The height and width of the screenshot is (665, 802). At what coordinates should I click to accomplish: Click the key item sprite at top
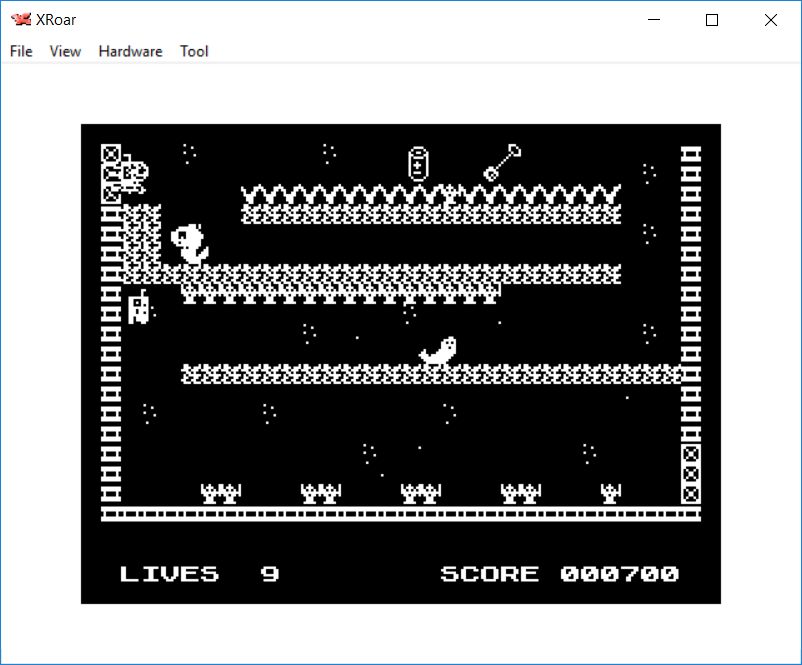click(502, 162)
